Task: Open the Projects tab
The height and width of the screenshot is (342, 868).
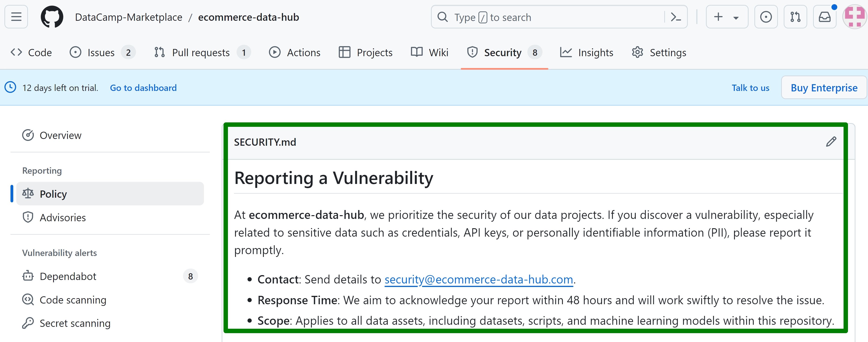Action: [x=366, y=53]
